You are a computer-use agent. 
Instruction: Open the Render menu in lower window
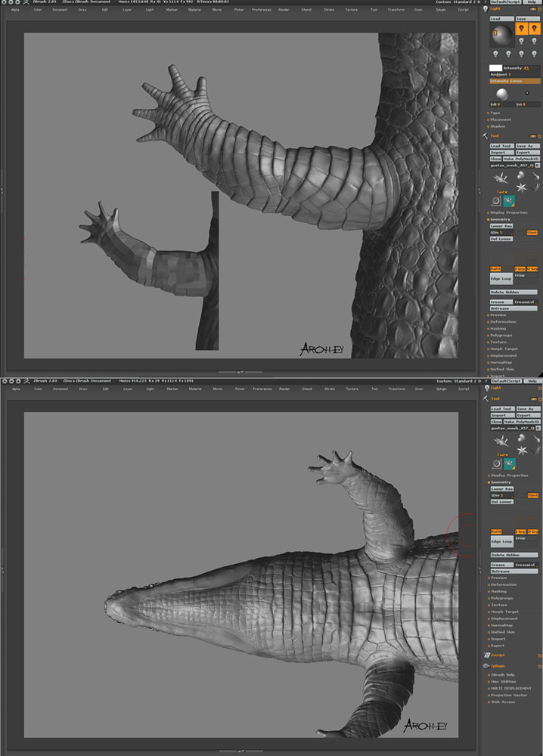pos(284,389)
